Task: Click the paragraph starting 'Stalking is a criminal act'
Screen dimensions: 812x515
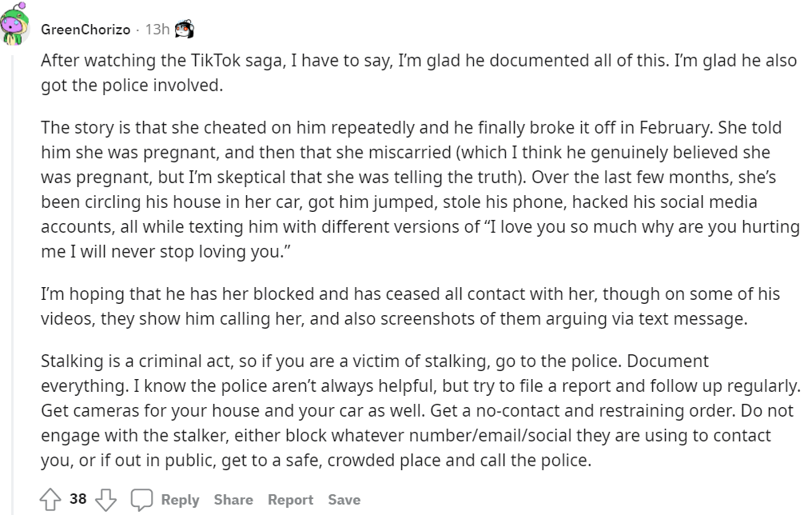Action: point(420,410)
